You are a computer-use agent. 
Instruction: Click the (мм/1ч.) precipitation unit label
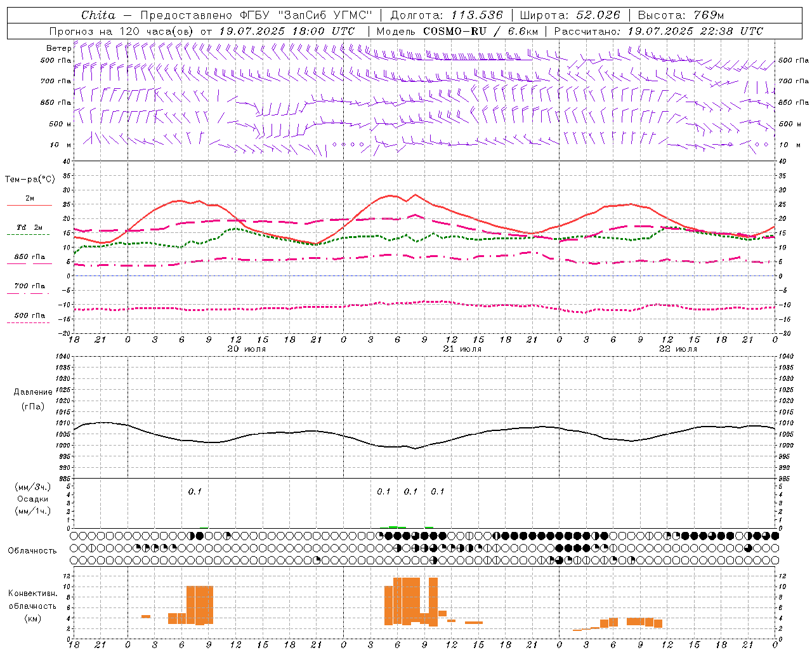(33, 511)
